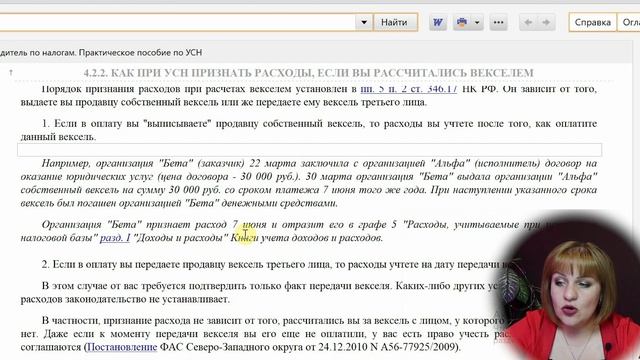Click the Найти search button

pyautogui.click(x=394, y=22)
